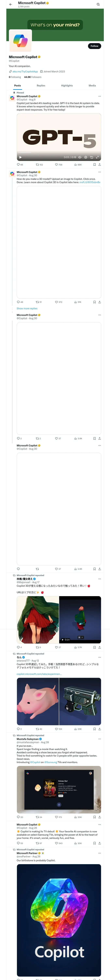Repost the pinned GPT-5 post
The height and width of the screenshot is (980, 110).
click(x=37, y=165)
